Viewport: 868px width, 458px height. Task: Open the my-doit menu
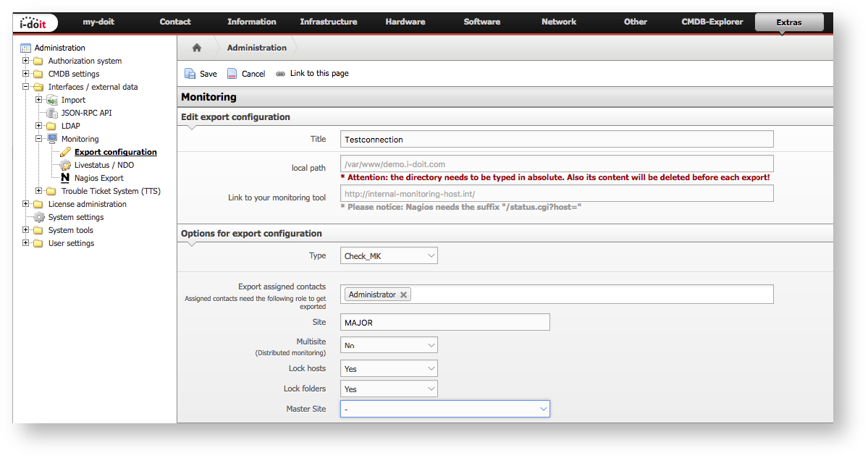tap(98, 22)
